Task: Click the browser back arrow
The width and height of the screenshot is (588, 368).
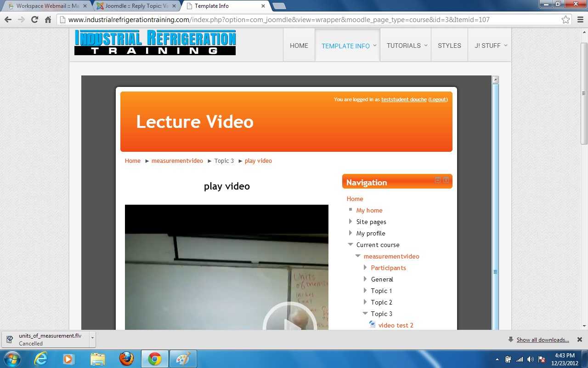Action: click(x=8, y=20)
